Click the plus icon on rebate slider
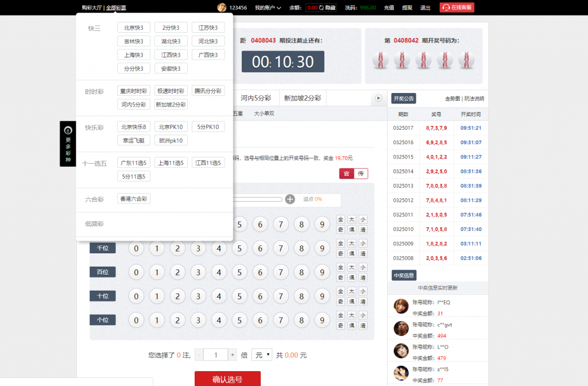This screenshot has height=386, width=588. 290,199
